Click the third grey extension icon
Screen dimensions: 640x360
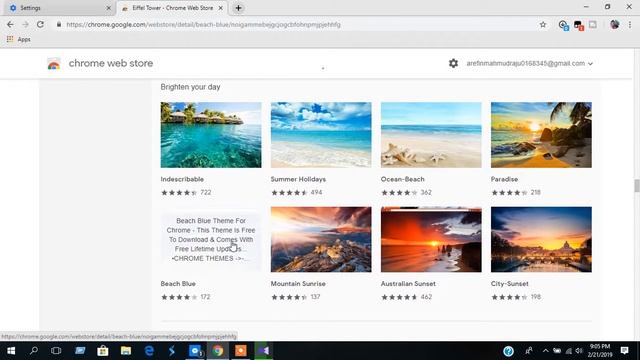click(x=593, y=24)
